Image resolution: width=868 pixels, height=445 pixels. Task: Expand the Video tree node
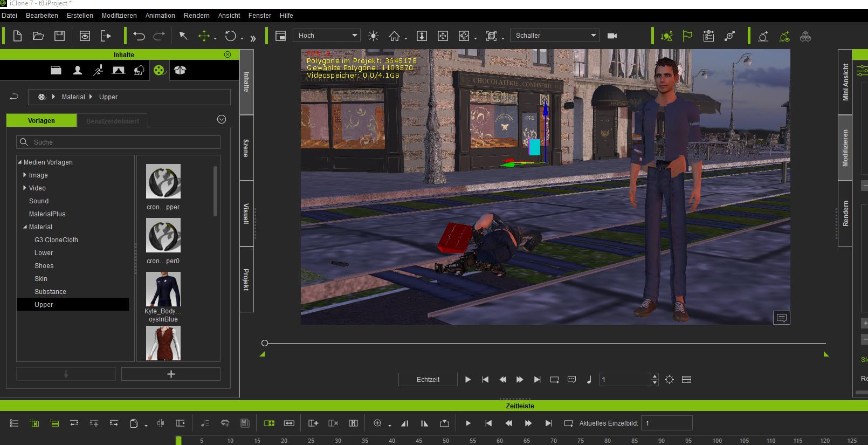click(x=25, y=188)
